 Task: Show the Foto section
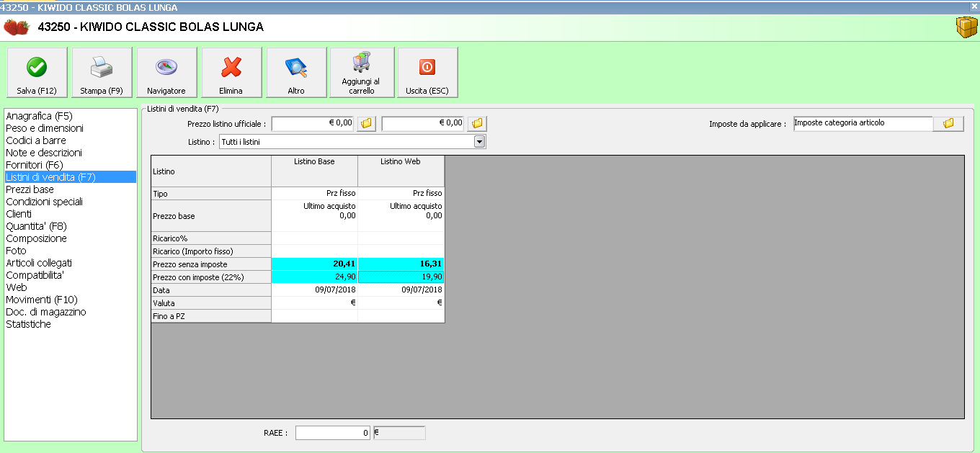71,250
